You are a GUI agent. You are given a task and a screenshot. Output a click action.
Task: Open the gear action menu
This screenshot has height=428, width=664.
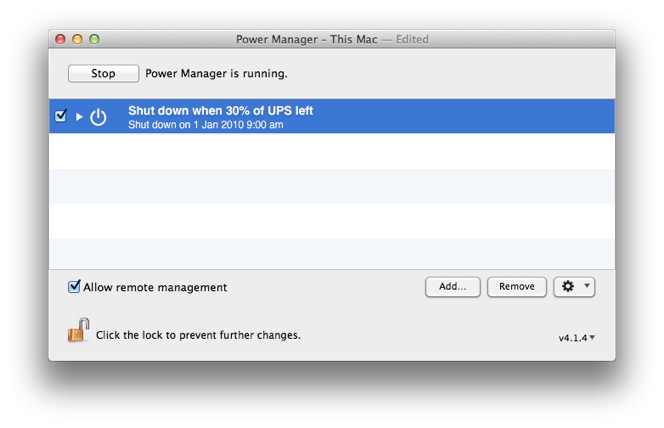click(574, 287)
